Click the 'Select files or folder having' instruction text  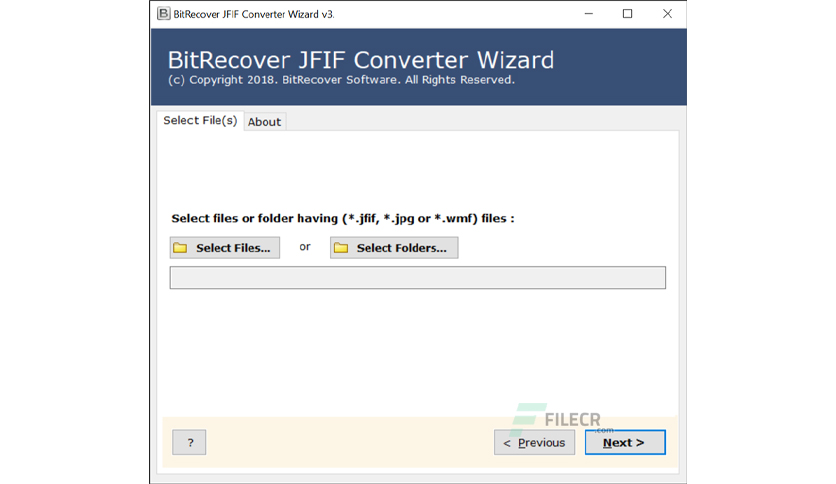click(343, 219)
